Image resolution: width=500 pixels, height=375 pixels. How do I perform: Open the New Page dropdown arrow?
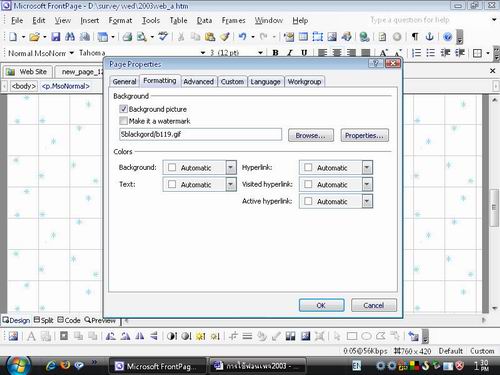click(23, 37)
